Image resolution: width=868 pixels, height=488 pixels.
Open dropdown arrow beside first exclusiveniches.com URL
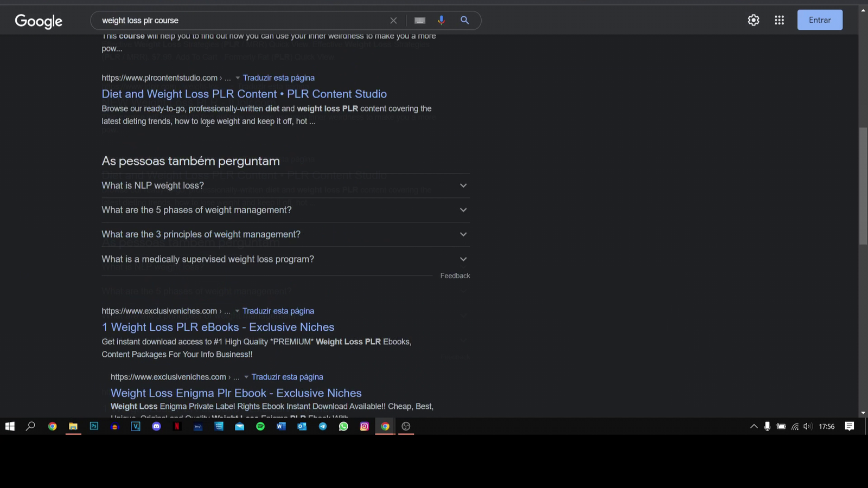(237, 311)
